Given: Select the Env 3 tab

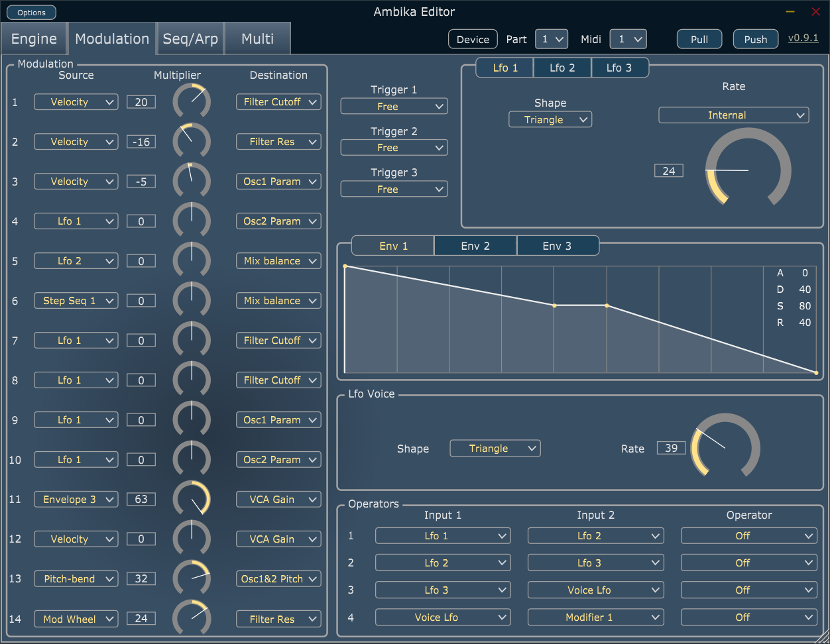Looking at the screenshot, I should click(x=557, y=246).
